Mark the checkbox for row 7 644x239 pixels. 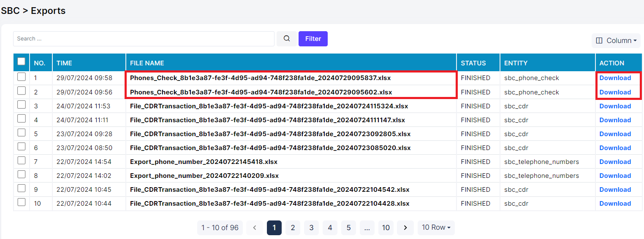pyautogui.click(x=21, y=161)
